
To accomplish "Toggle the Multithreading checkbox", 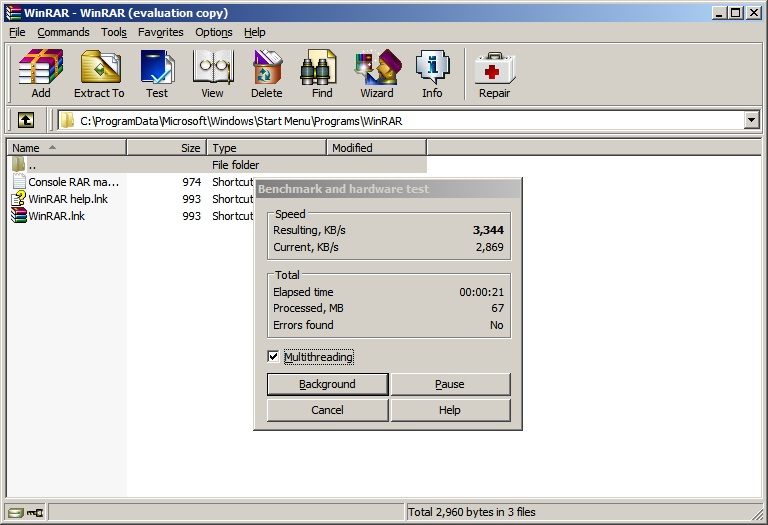I will point(273,357).
